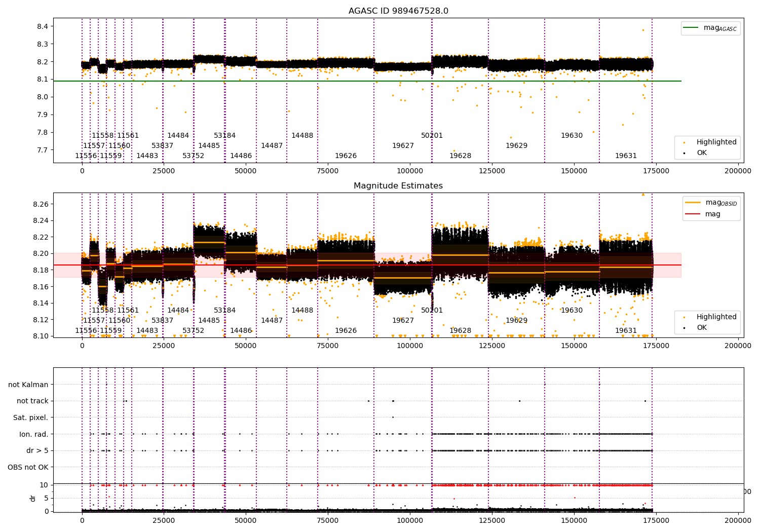Screen dimensions: 760x532
Task: Select the red mag legend entry
Action: pyautogui.click(x=703, y=214)
